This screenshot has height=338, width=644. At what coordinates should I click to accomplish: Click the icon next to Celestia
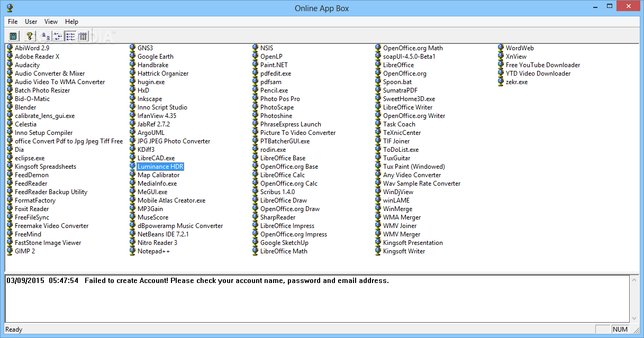(10, 124)
